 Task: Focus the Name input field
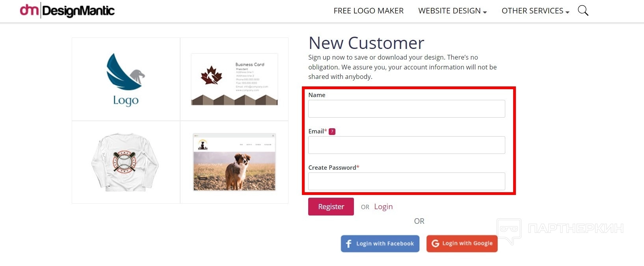click(x=406, y=109)
